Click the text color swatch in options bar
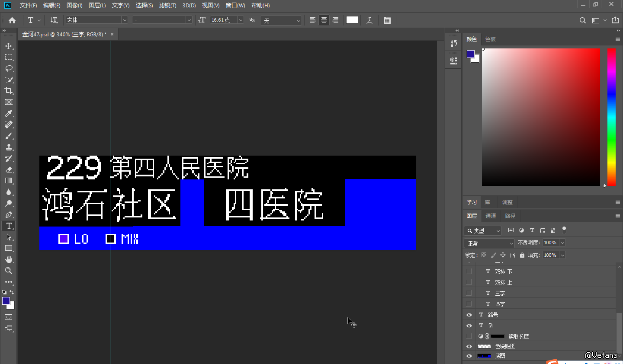This screenshot has width=623, height=364. pos(352,20)
